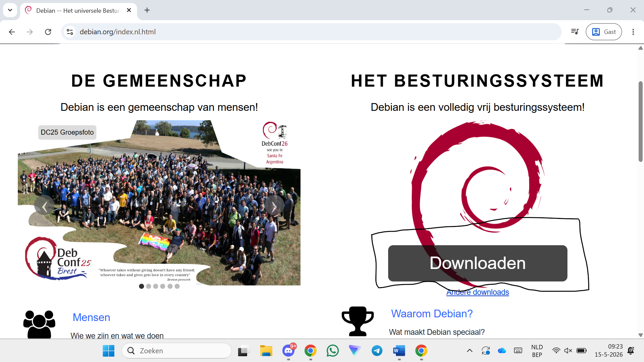This screenshot has height=362, width=644.
Task: Click the people group icon
Action: coord(39,324)
